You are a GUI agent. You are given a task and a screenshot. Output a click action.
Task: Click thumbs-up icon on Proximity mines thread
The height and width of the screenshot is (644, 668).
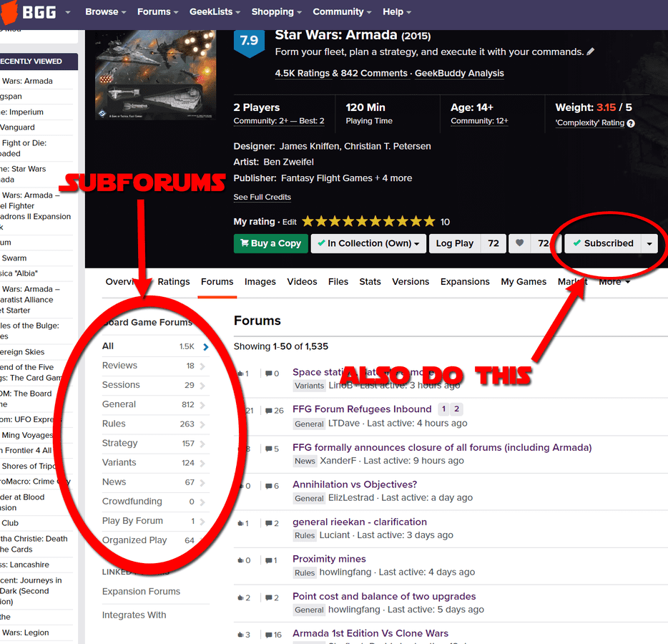click(x=240, y=560)
